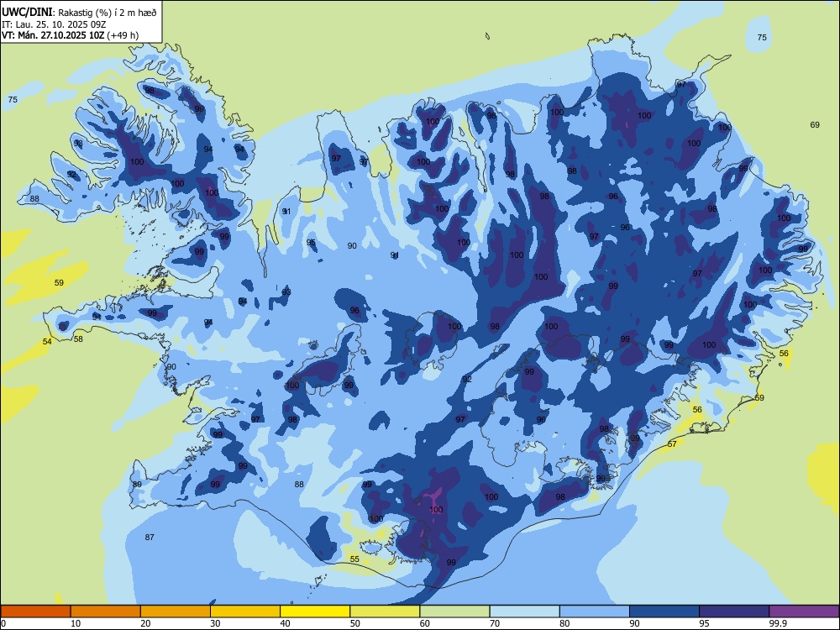The image size is (840, 630).
Task: Click the pale green 60–70 legend swatch
Action: pyautogui.click(x=454, y=612)
